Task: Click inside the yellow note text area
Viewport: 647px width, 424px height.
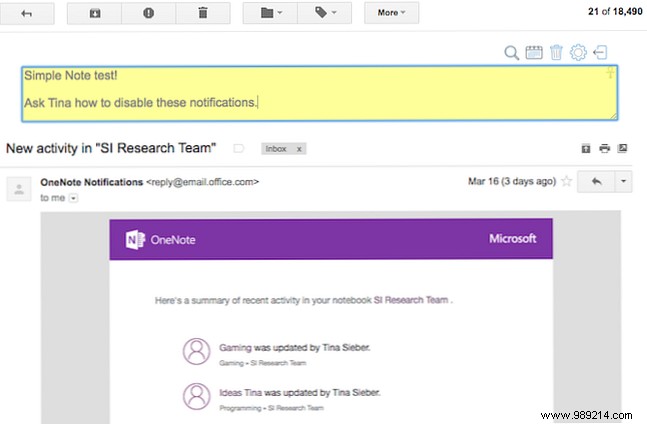Action: [319, 94]
